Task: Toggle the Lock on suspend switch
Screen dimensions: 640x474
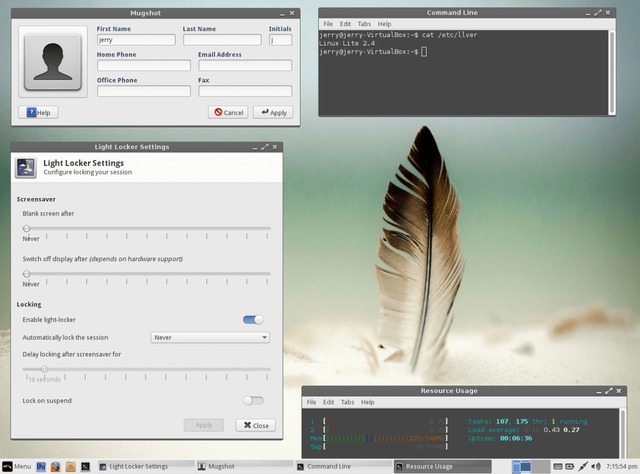Action: pos(253,401)
